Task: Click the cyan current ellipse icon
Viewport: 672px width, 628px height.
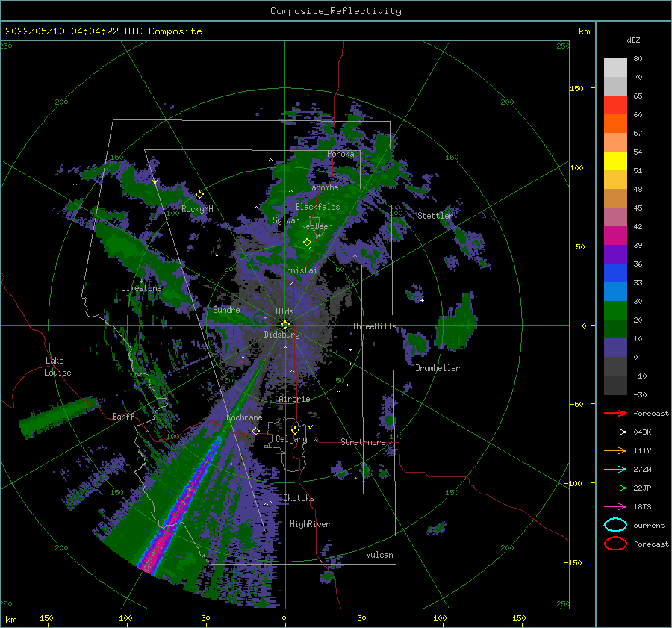Action: click(615, 525)
